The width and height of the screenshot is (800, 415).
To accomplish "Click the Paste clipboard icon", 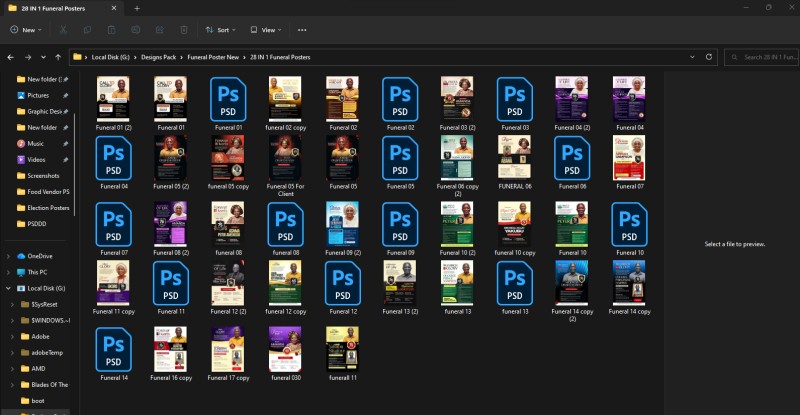I will (111, 30).
